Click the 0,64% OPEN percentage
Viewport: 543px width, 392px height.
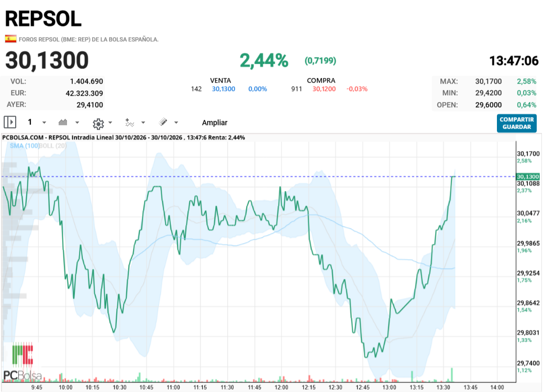point(526,105)
